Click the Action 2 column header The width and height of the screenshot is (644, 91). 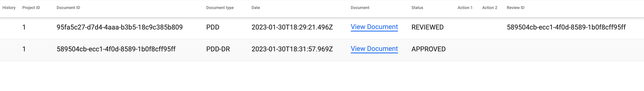(x=490, y=8)
